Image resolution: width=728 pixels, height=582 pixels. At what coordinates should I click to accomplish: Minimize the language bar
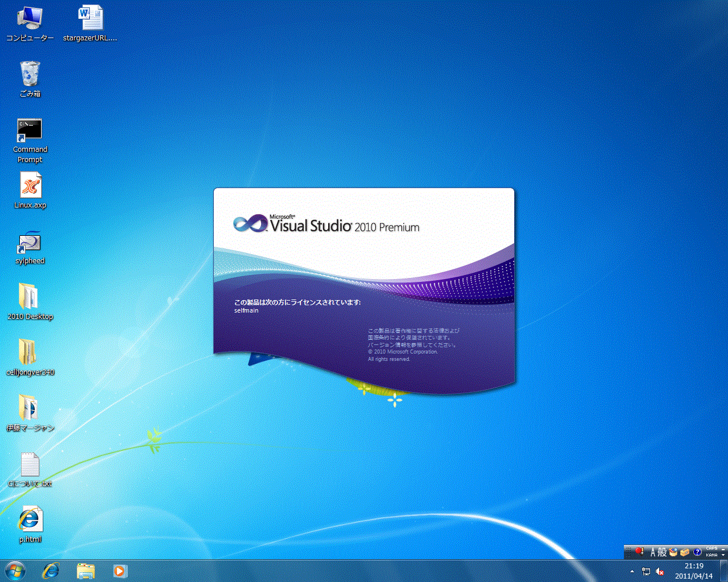(723, 549)
